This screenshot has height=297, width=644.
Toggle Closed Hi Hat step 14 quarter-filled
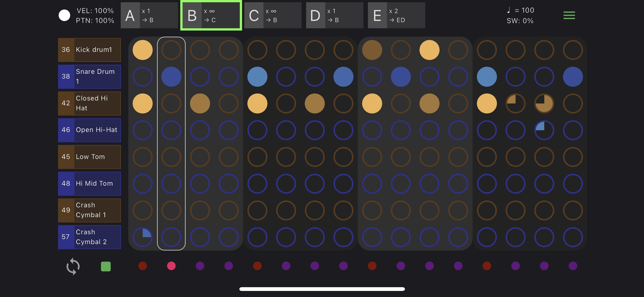pos(516,103)
